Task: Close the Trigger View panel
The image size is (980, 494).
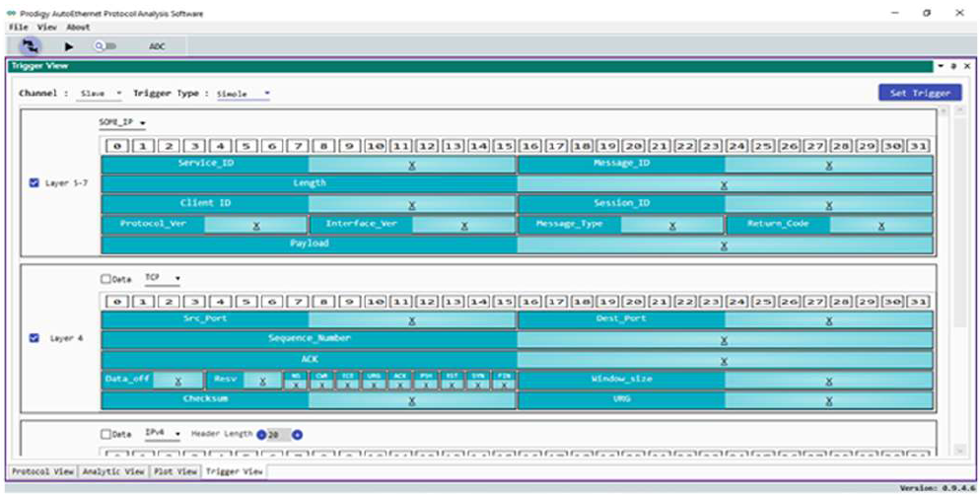Action: coord(966,66)
